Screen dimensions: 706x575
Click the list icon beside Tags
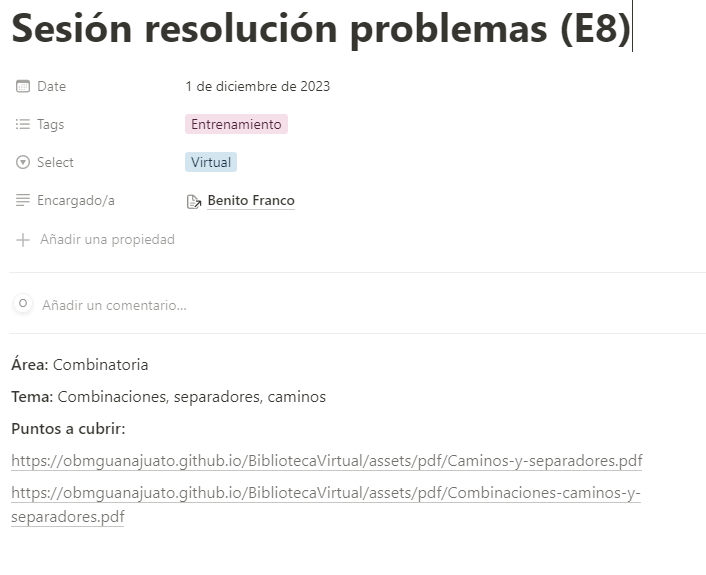[x=23, y=124]
